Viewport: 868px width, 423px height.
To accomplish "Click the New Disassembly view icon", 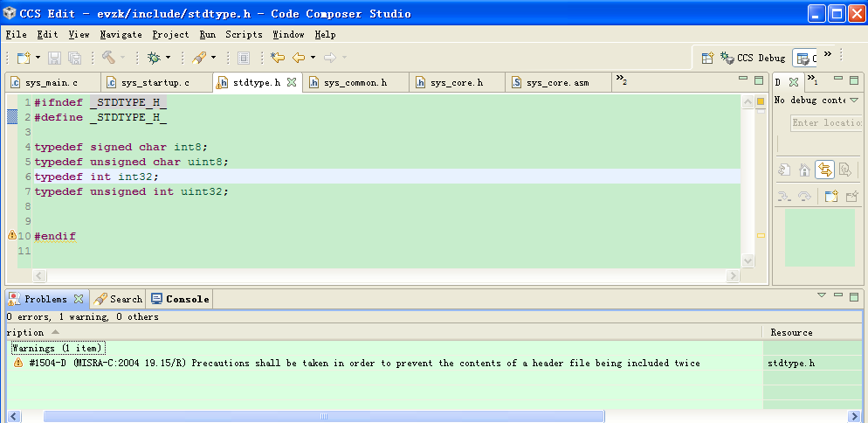I will (831, 196).
